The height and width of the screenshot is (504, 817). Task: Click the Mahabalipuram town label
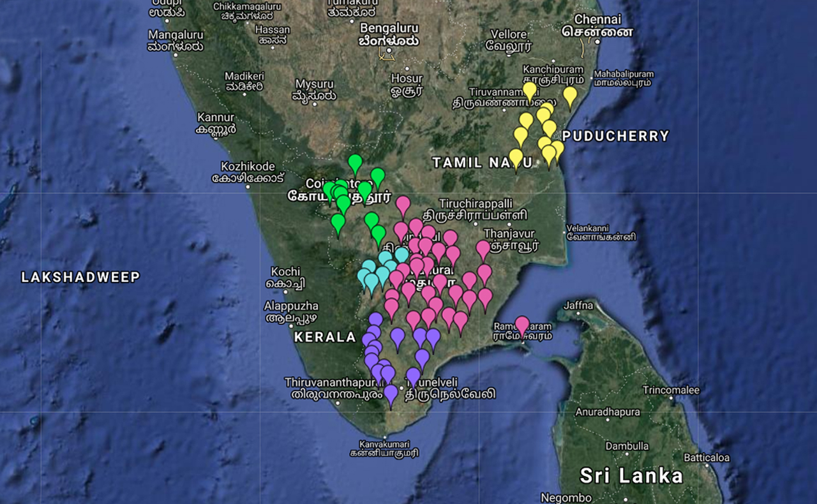(x=622, y=78)
